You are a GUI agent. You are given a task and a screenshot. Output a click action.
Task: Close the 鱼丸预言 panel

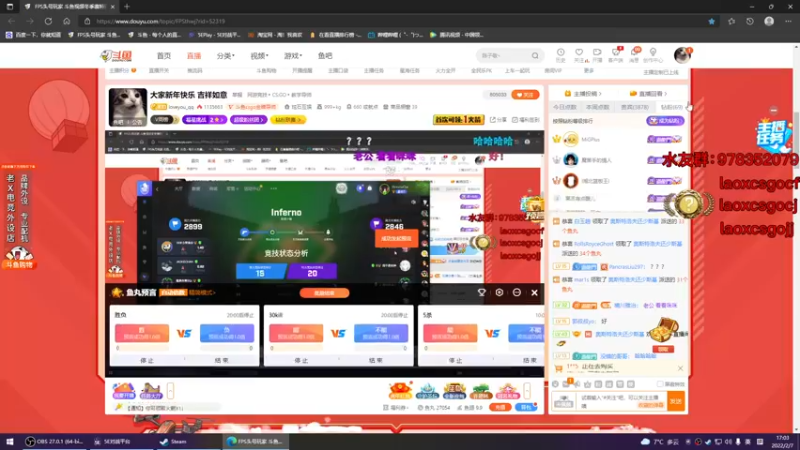534,293
